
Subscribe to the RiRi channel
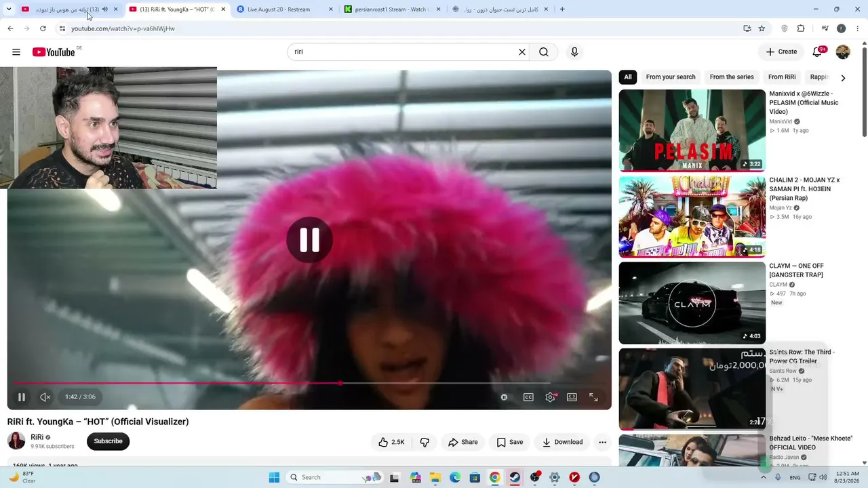[x=108, y=441]
